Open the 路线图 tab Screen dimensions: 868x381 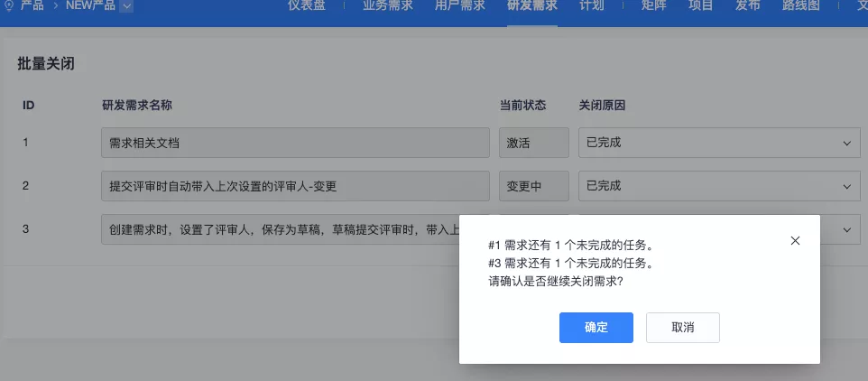(x=801, y=6)
